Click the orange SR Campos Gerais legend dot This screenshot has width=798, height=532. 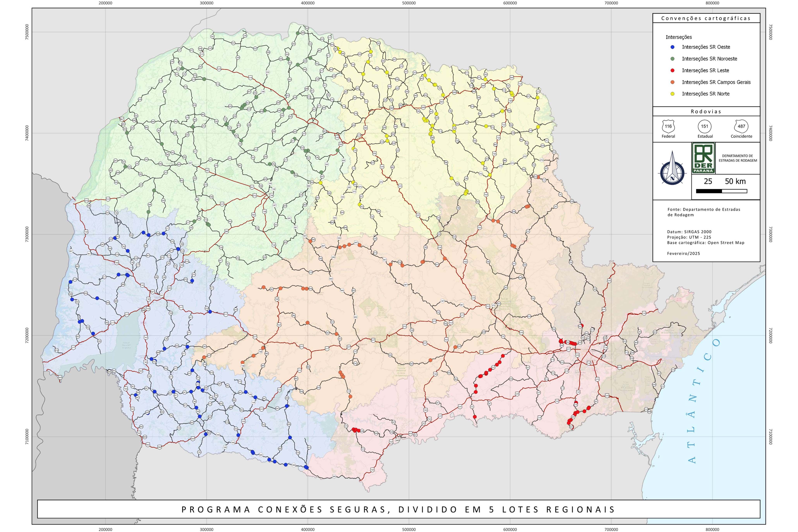(x=673, y=82)
